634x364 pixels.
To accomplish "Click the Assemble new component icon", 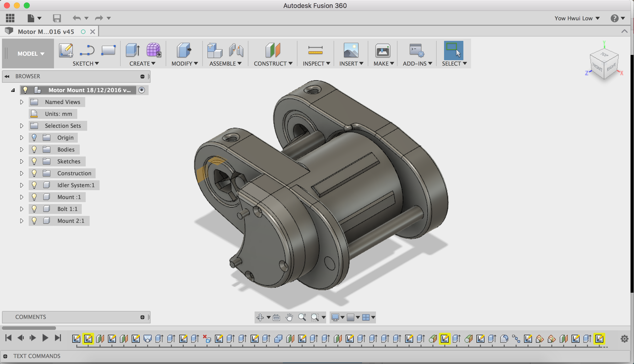I will [214, 51].
